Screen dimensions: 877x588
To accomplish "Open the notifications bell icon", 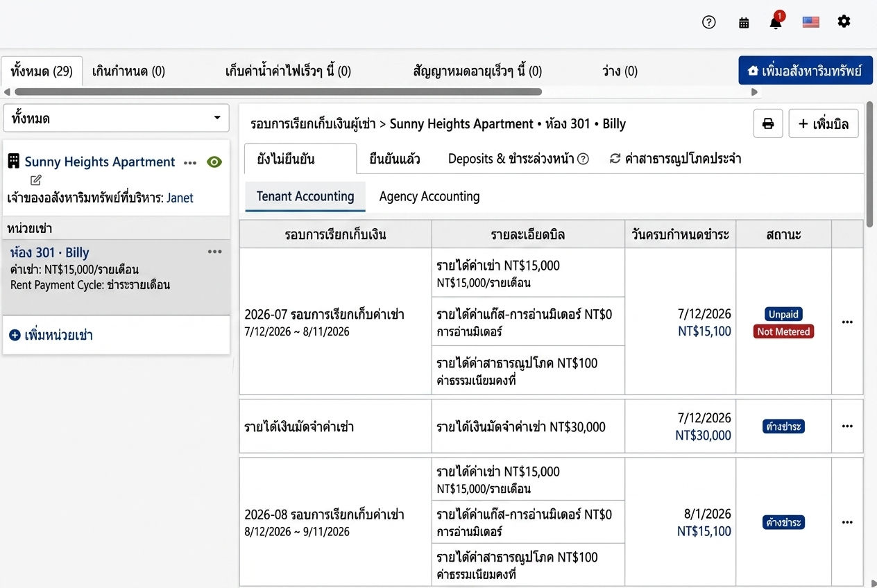I will 776,22.
